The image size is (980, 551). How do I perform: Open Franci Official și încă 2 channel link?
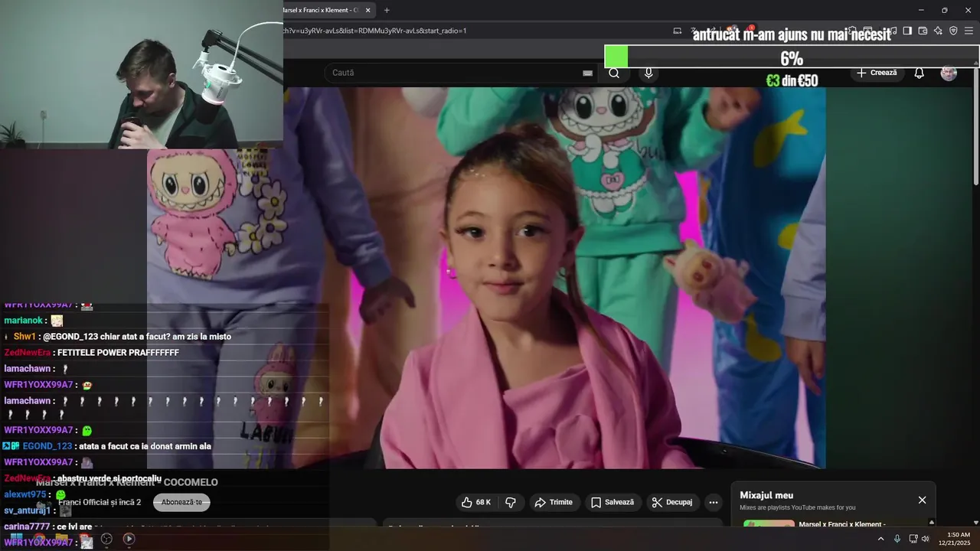tap(100, 502)
